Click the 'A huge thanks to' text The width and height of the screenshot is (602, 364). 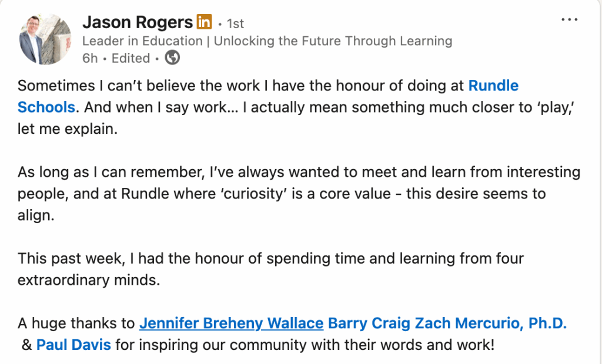point(76,323)
